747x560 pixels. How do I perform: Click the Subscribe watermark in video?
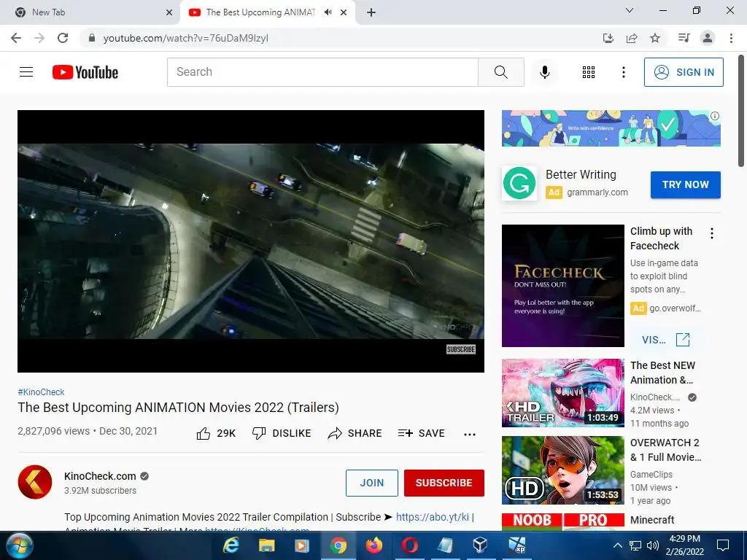point(461,349)
